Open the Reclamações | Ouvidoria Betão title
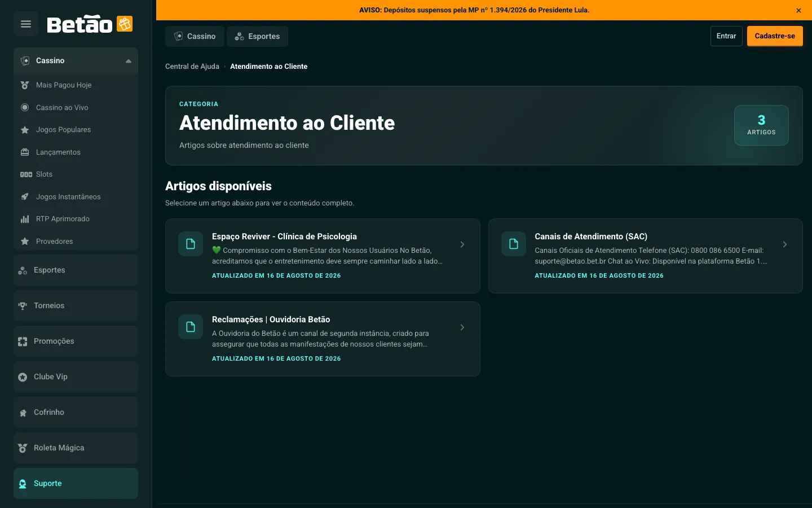Image resolution: width=812 pixels, height=508 pixels. (271, 319)
